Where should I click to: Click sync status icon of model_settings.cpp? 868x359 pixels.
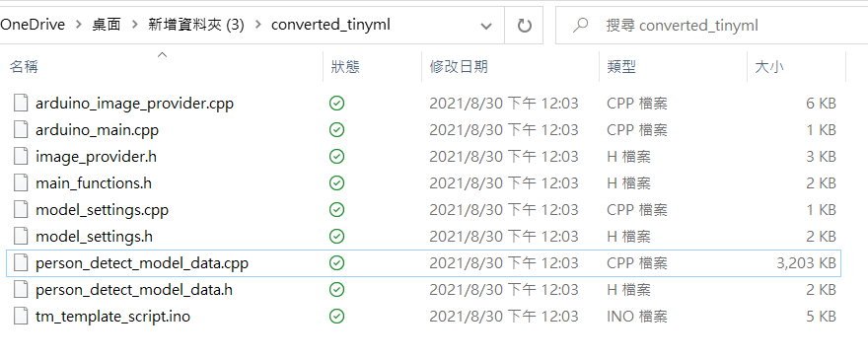(336, 210)
